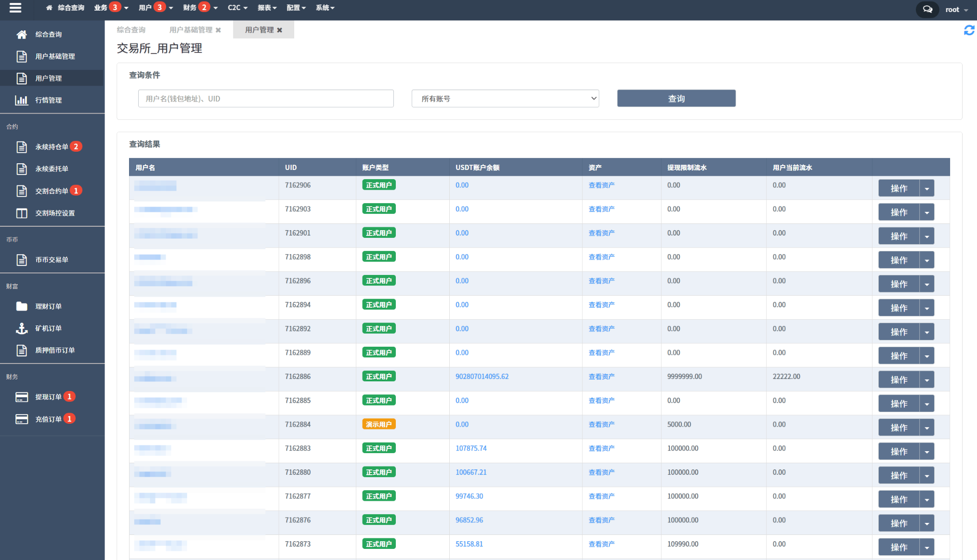Click the document icon for sidebar 用户管理
The image size is (977, 560).
click(22, 78)
